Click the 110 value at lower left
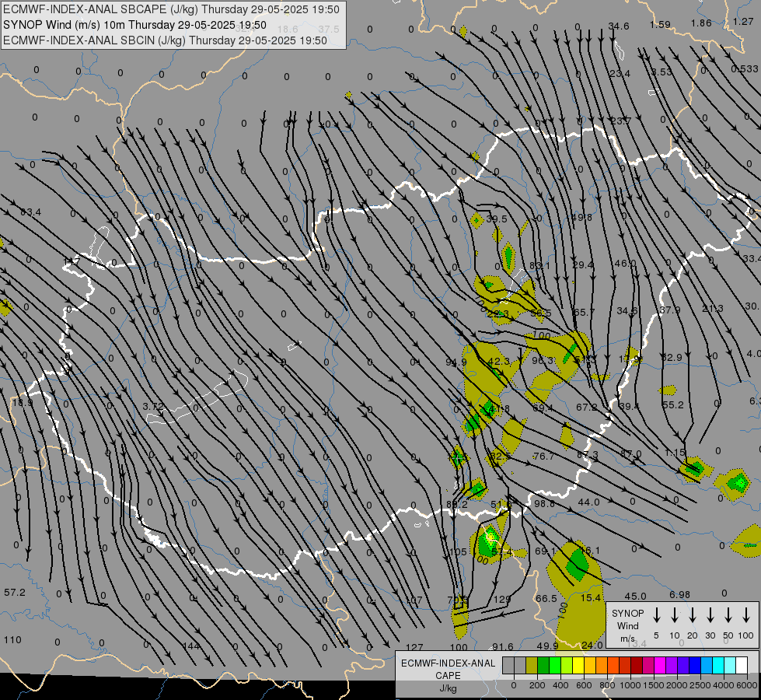This screenshot has width=761, height=700. [12, 640]
